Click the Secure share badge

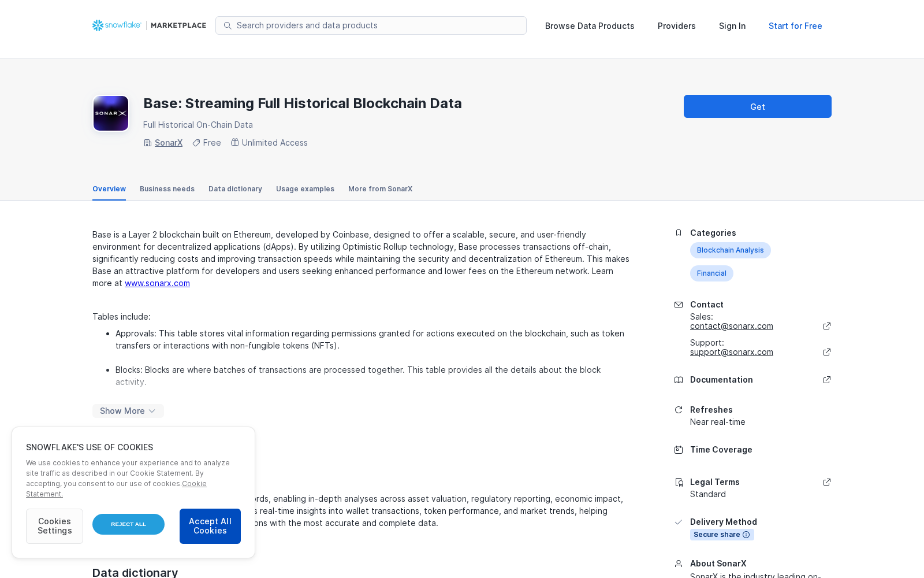pyautogui.click(x=722, y=535)
